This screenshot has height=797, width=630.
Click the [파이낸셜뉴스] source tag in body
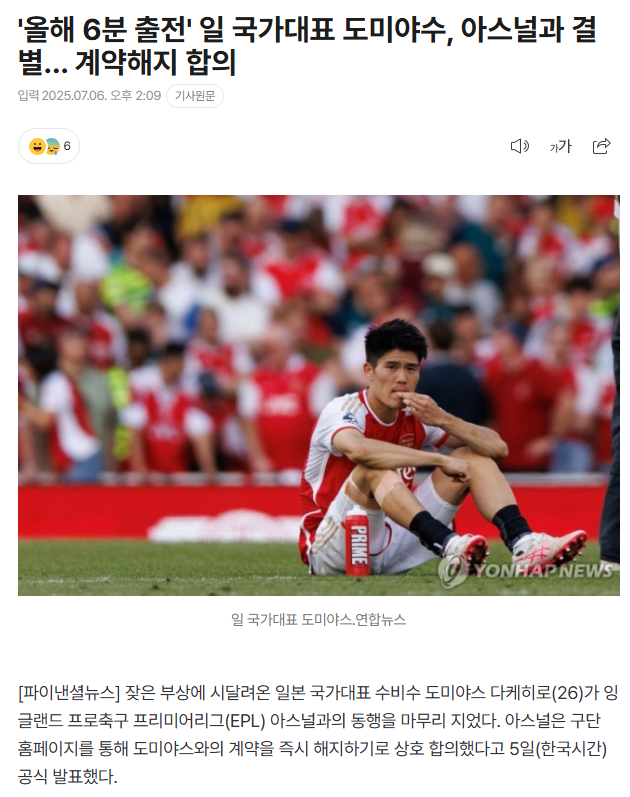pyautogui.click(x=68, y=692)
